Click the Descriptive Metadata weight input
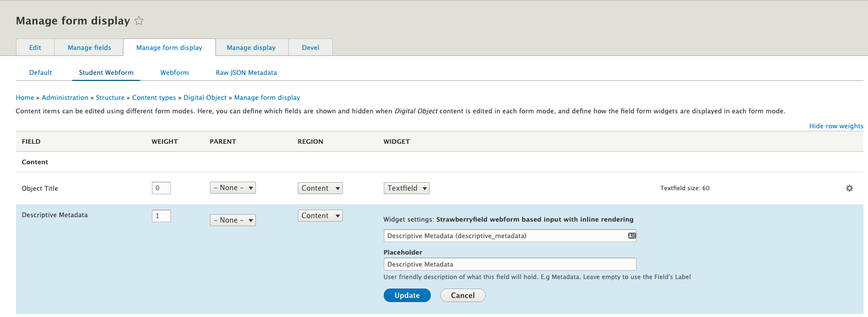Screen dimensions: 868x317 161,216
